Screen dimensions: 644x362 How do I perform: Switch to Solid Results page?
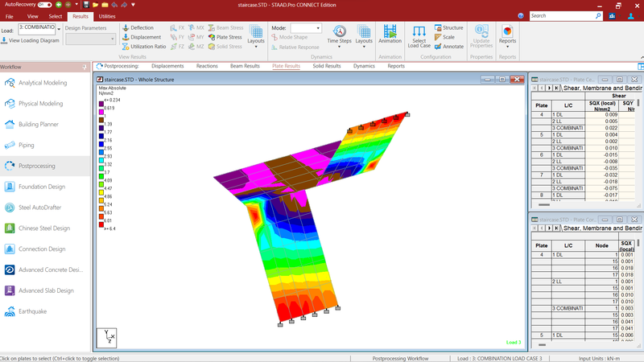click(x=327, y=66)
